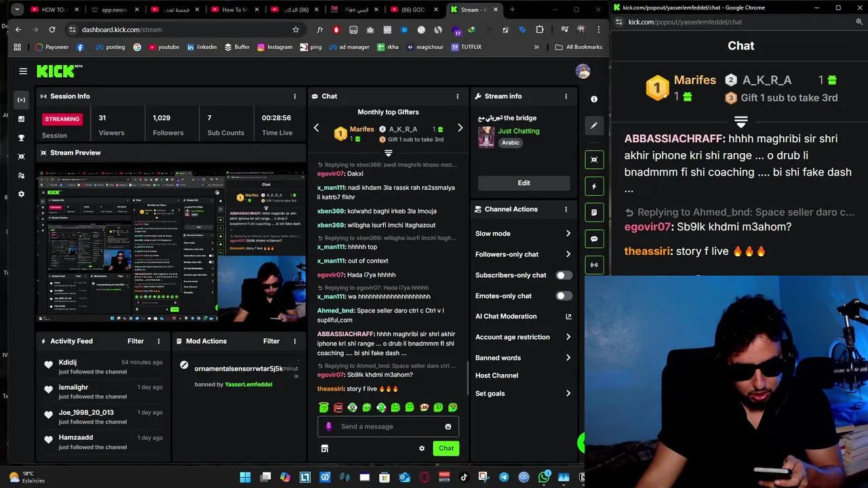Open the emoji picker in message box

(x=448, y=426)
